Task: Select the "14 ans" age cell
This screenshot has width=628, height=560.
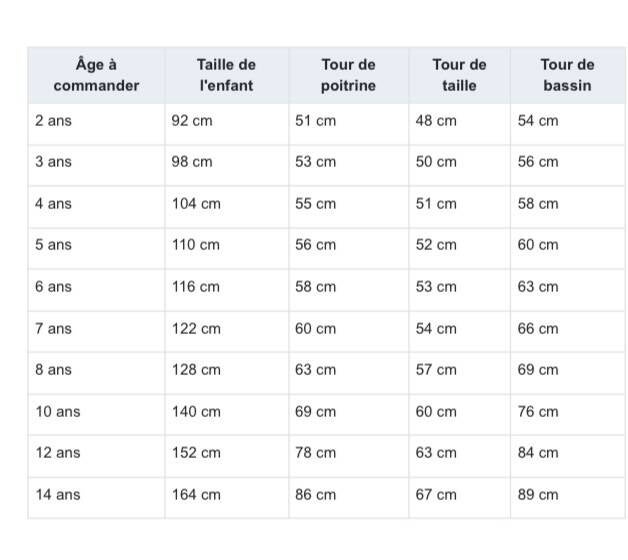Action: (57, 495)
